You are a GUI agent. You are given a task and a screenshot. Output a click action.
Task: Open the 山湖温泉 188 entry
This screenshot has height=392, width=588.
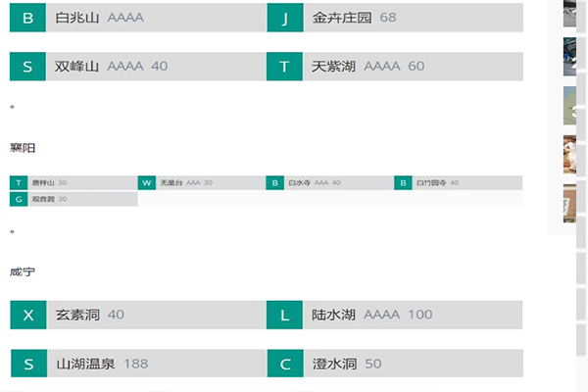[138, 364]
